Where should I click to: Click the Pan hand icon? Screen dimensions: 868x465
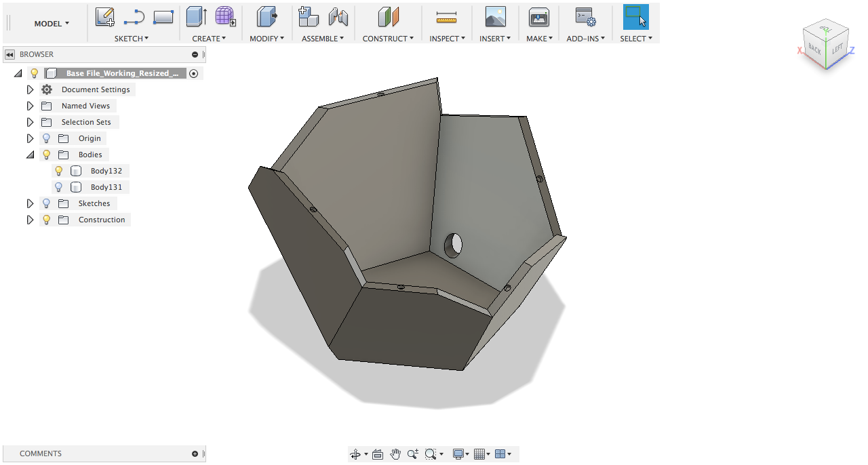click(395, 454)
